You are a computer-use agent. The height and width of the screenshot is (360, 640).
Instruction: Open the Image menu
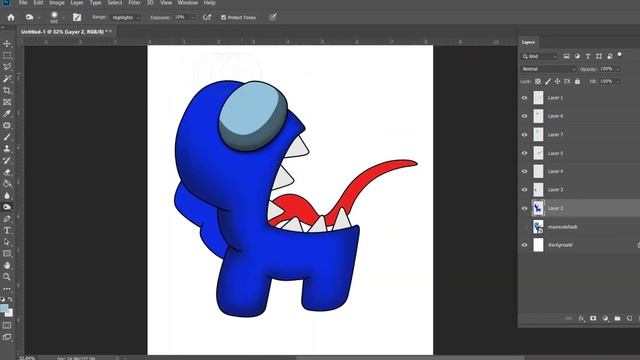[57, 3]
